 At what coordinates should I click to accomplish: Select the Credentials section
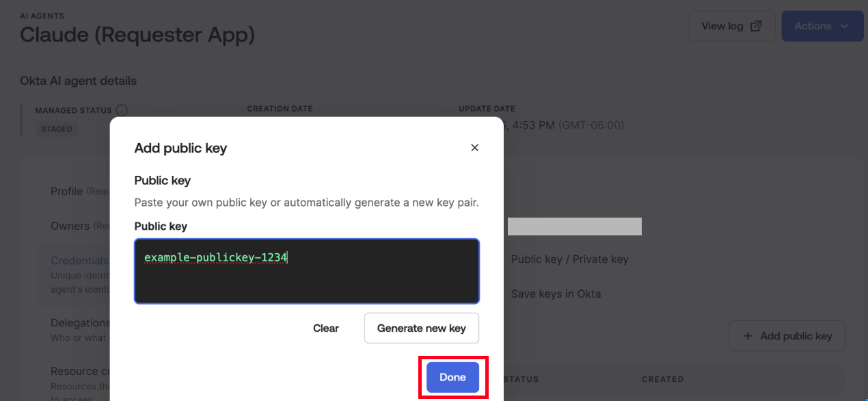click(x=79, y=261)
